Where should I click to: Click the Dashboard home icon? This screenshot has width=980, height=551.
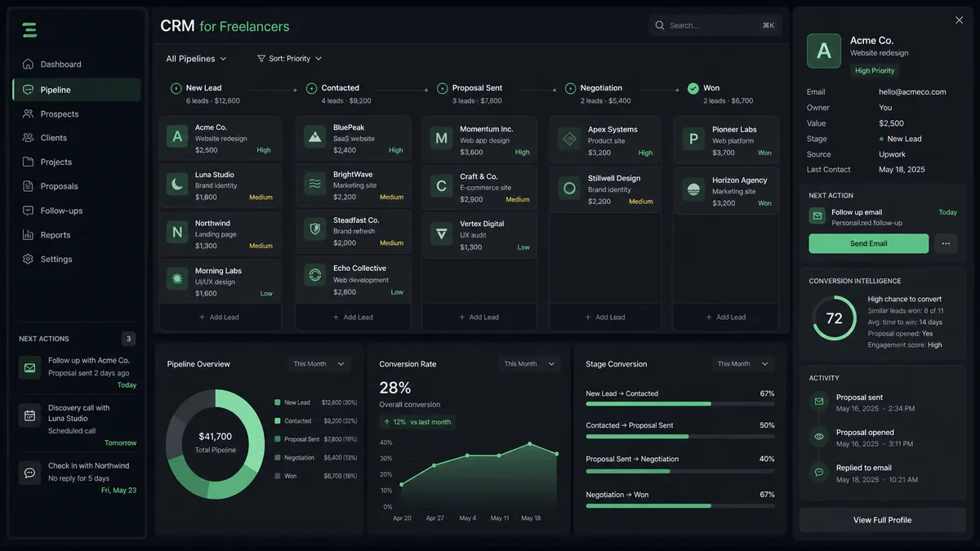coord(29,64)
